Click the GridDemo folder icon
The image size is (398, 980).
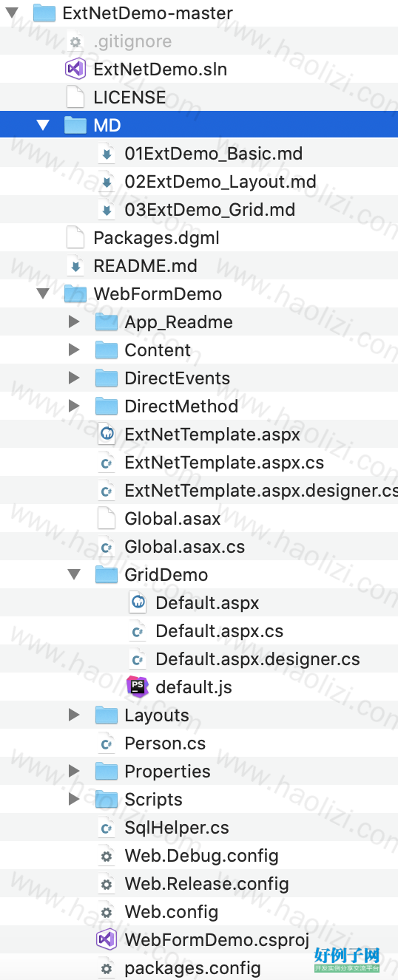(107, 575)
